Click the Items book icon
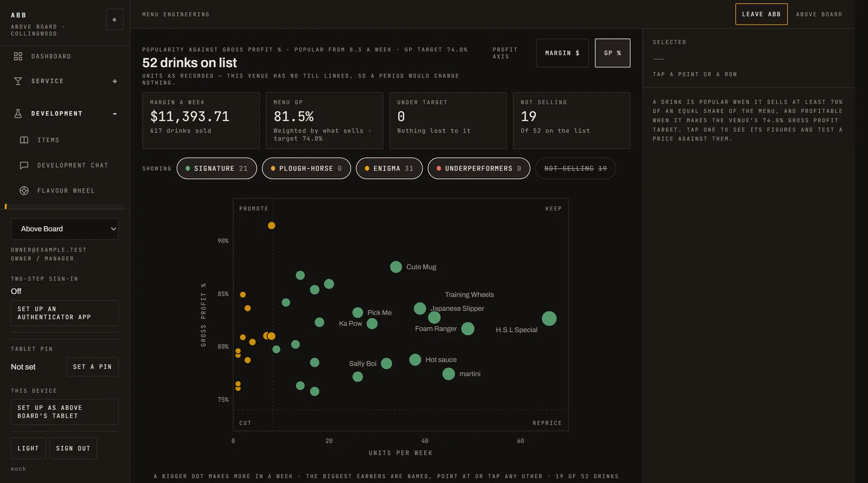The image size is (868, 483). click(x=24, y=140)
